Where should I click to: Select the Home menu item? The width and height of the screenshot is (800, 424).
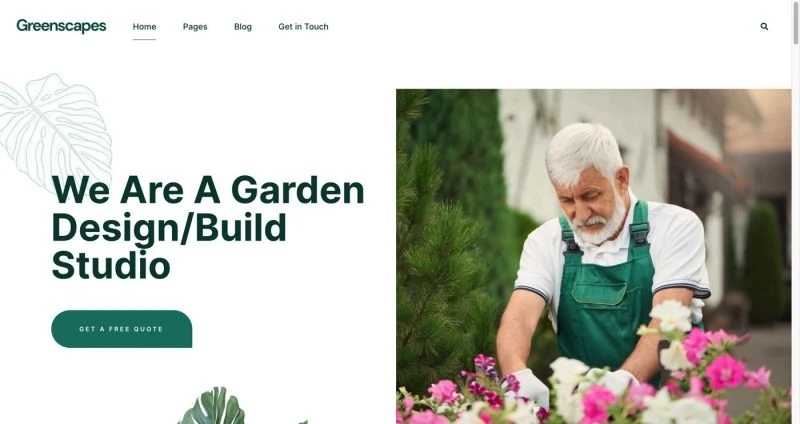tap(144, 27)
